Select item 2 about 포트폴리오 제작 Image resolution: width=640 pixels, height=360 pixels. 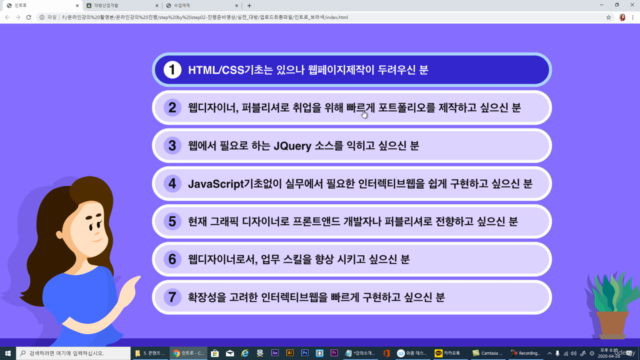(x=352, y=108)
